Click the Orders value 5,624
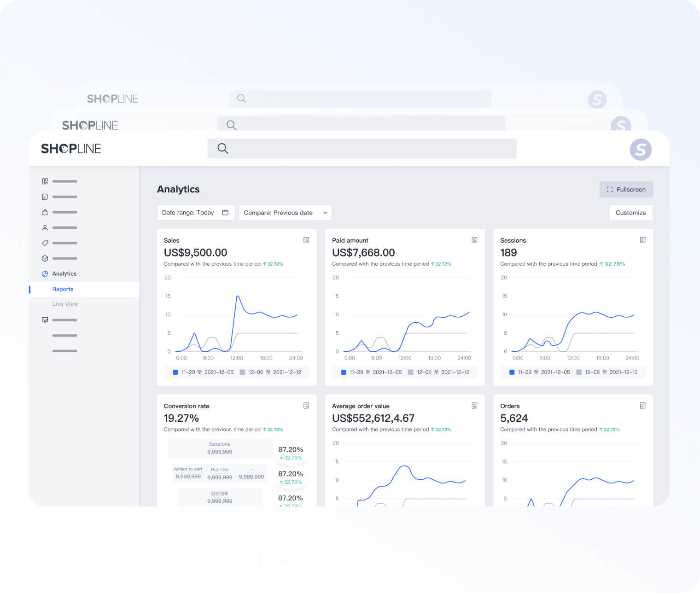The image size is (700, 593). [x=514, y=419]
